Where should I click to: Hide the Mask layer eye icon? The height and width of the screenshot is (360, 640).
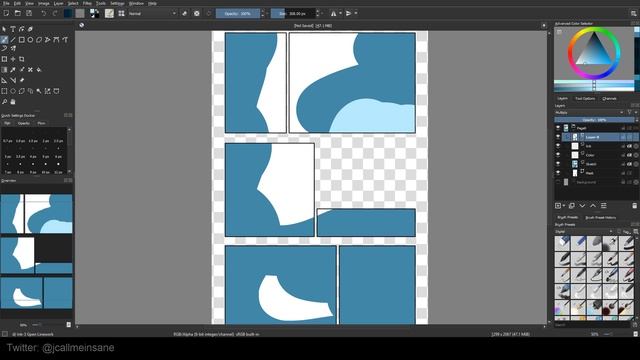point(558,173)
